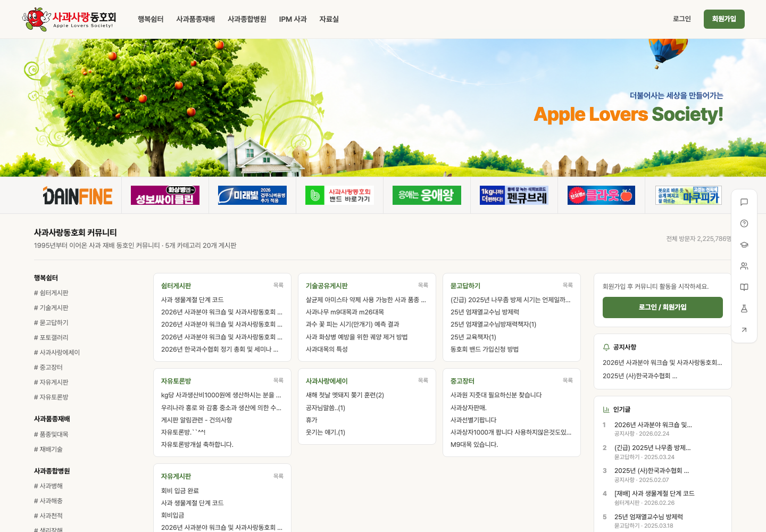
Task: Click the 로그인 / 회원가입 green button
Action: tap(663, 307)
